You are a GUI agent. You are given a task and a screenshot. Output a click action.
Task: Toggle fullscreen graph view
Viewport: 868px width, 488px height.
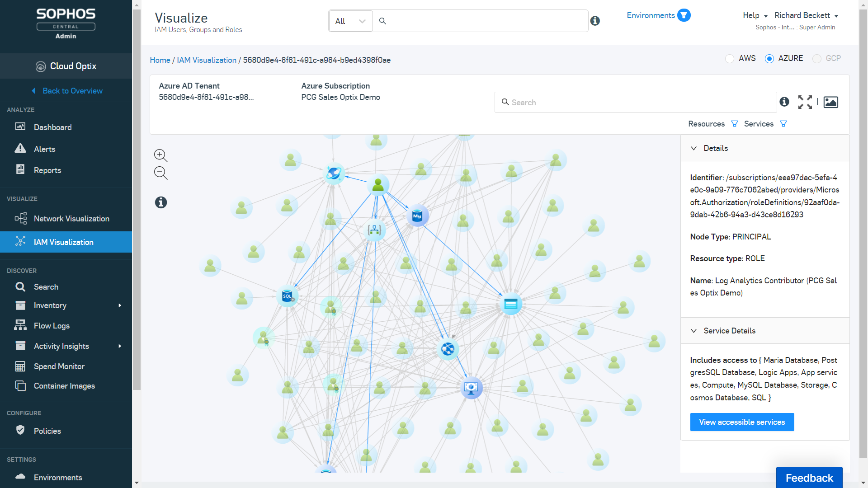point(805,102)
